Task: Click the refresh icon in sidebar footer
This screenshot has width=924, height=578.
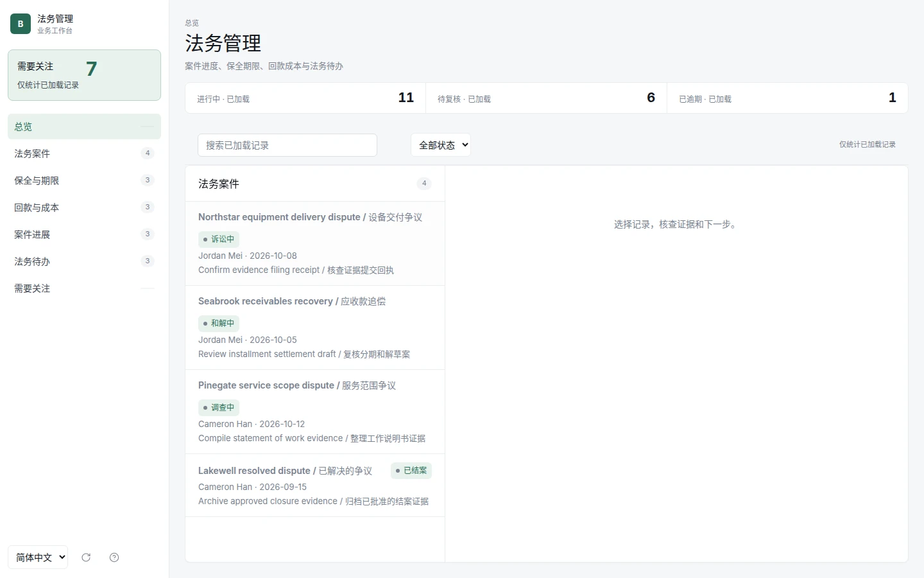Action: pyautogui.click(x=86, y=557)
